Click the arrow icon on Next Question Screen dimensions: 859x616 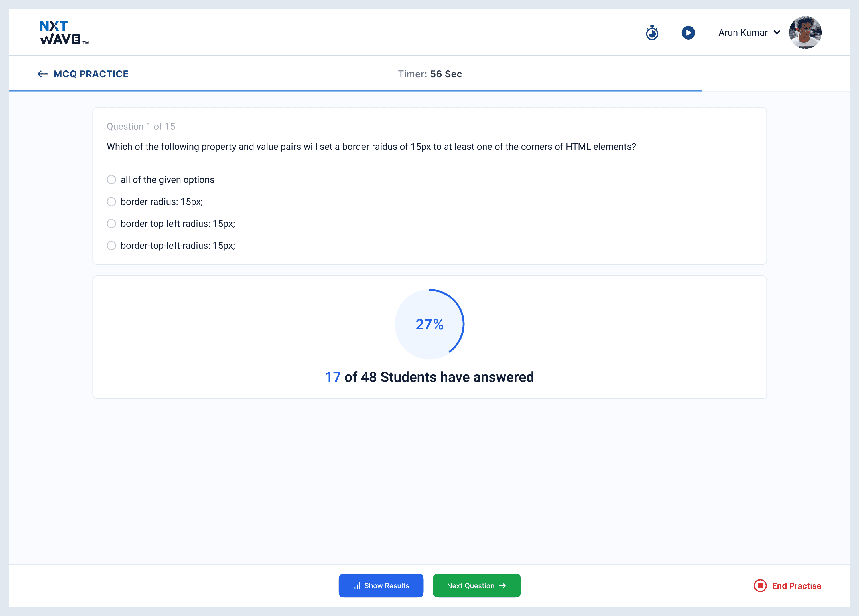pyautogui.click(x=503, y=585)
